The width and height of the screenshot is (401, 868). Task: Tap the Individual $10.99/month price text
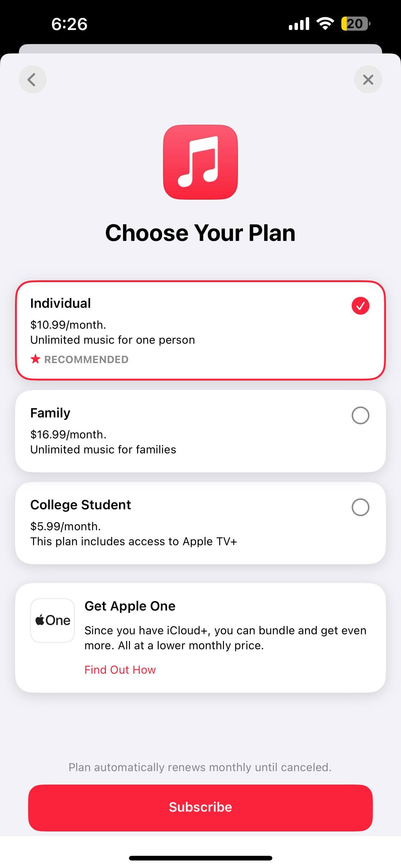(x=68, y=325)
